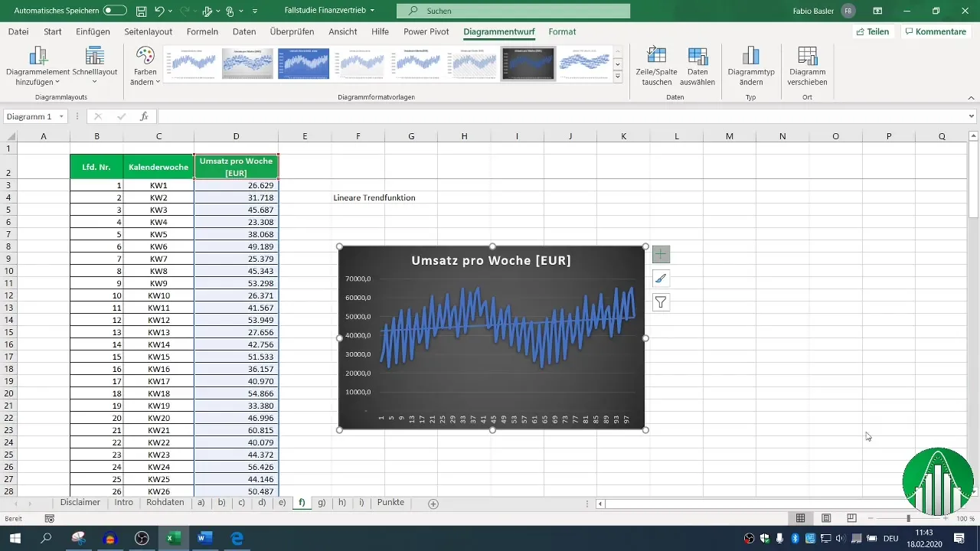This screenshot has width=980, height=551.
Task: Save the workbook using the floppy icon
Action: pyautogui.click(x=141, y=11)
